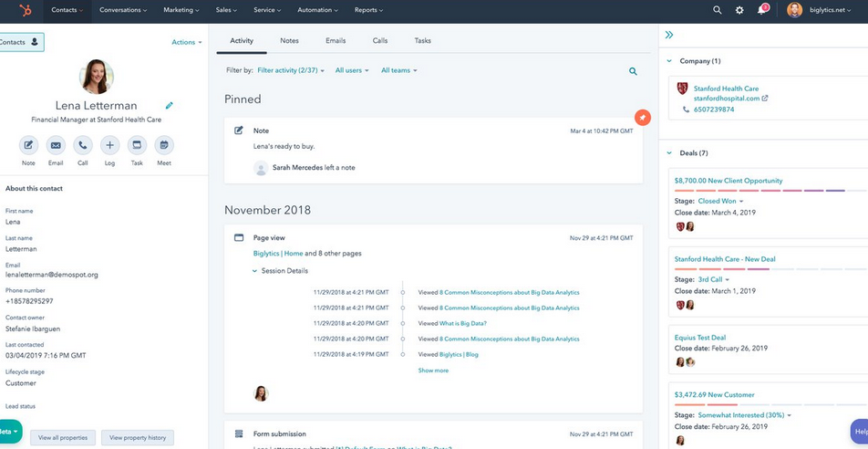Click the Page view browser icon
This screenshot has width=868, height=449.
(x=239, y=238)
